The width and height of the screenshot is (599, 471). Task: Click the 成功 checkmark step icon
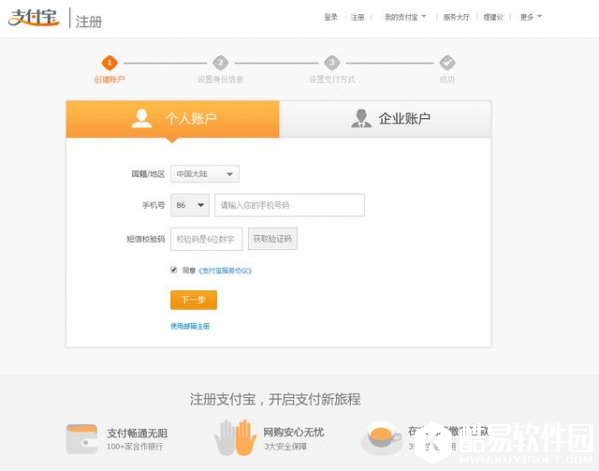[x=447, y=63]
